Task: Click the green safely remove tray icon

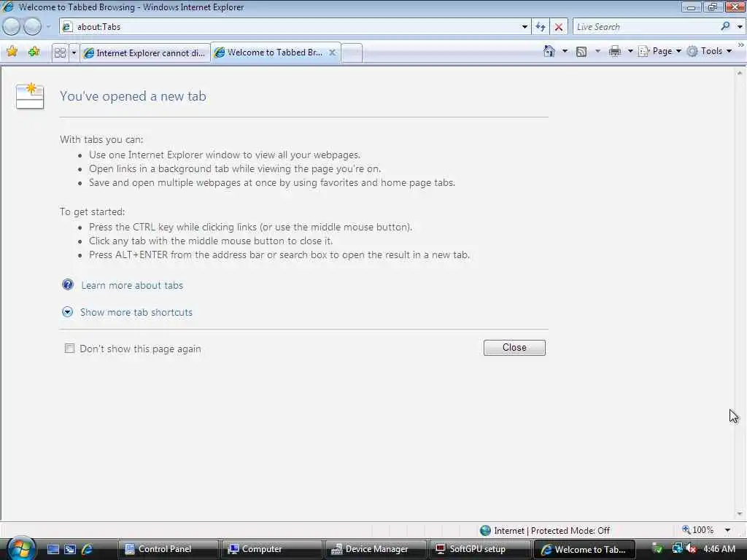Action: [x=657, y=549]
